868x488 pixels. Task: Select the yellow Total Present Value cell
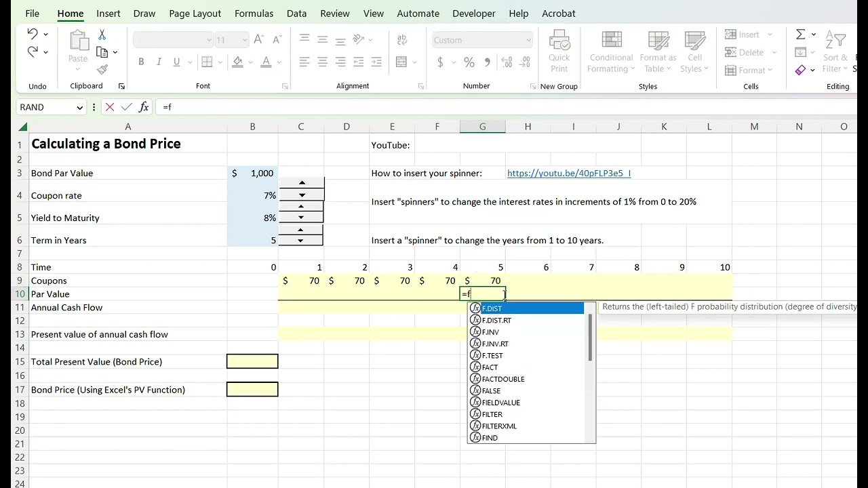252,361
